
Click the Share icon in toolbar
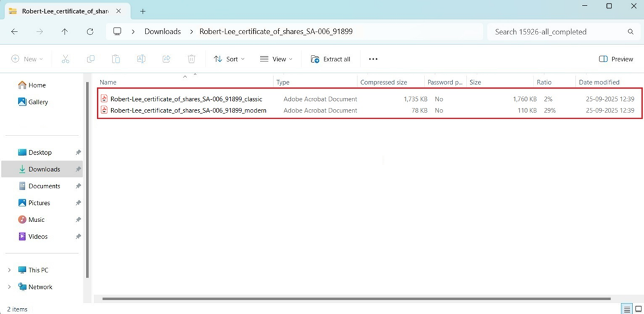167,59
